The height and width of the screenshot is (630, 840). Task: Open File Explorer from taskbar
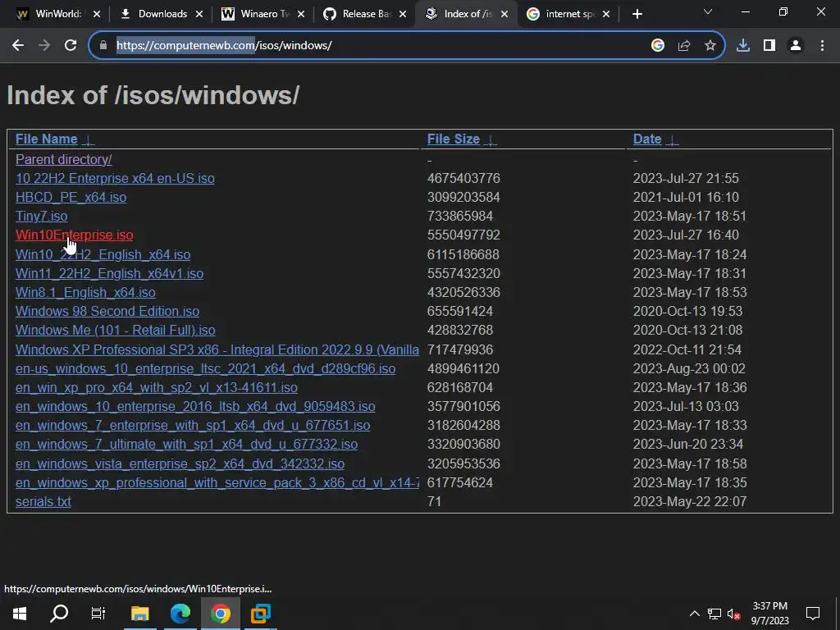[139, 614]
